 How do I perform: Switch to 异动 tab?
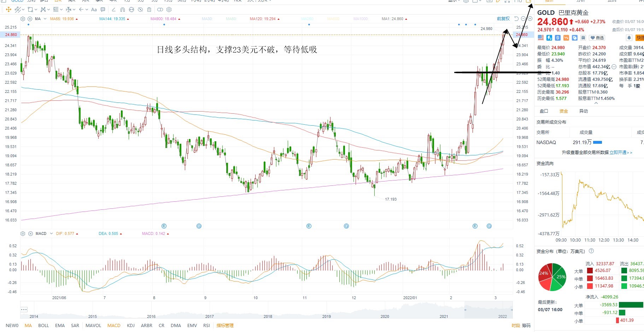(x=583, y=111)
